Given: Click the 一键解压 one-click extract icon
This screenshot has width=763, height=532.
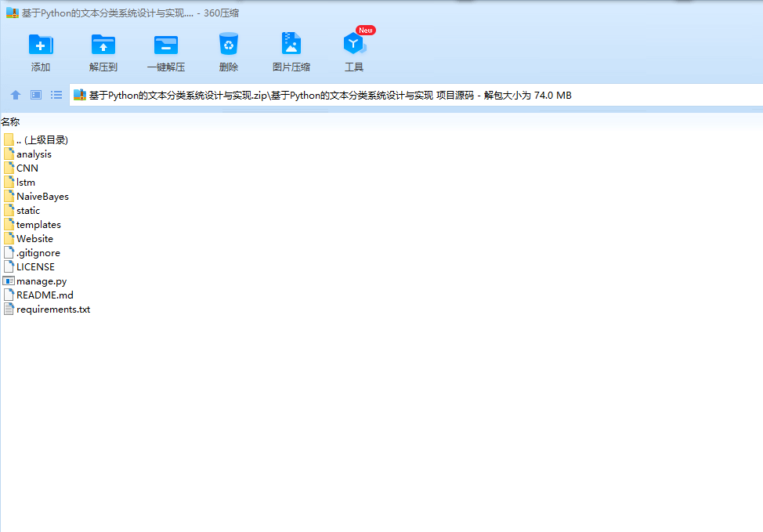Looking at the screenshot, I should click(166, 45).
